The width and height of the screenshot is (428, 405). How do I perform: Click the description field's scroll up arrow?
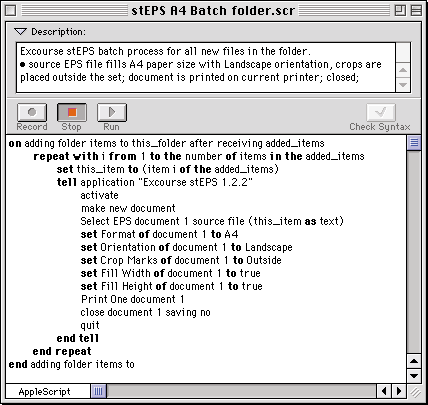403,70
